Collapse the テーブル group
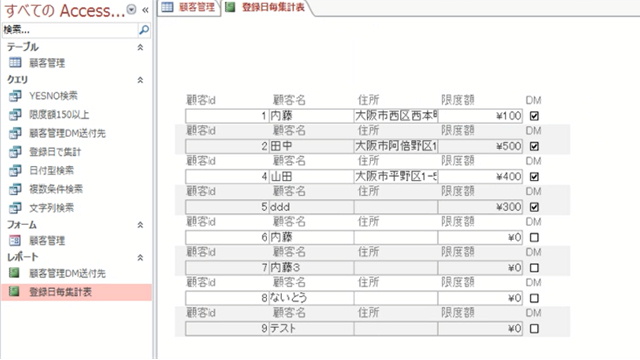Viewport: 640px width, 360px height. point(140,47)
